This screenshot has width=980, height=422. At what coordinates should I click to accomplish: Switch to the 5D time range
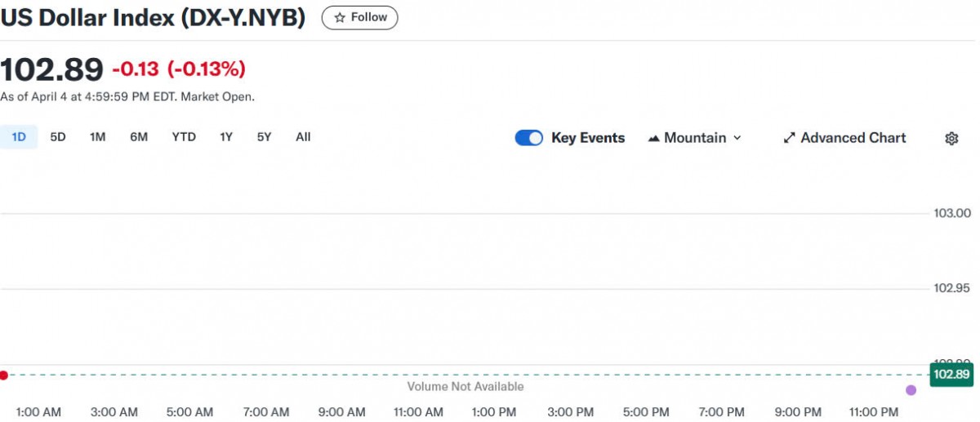click(x=58, y=137)
